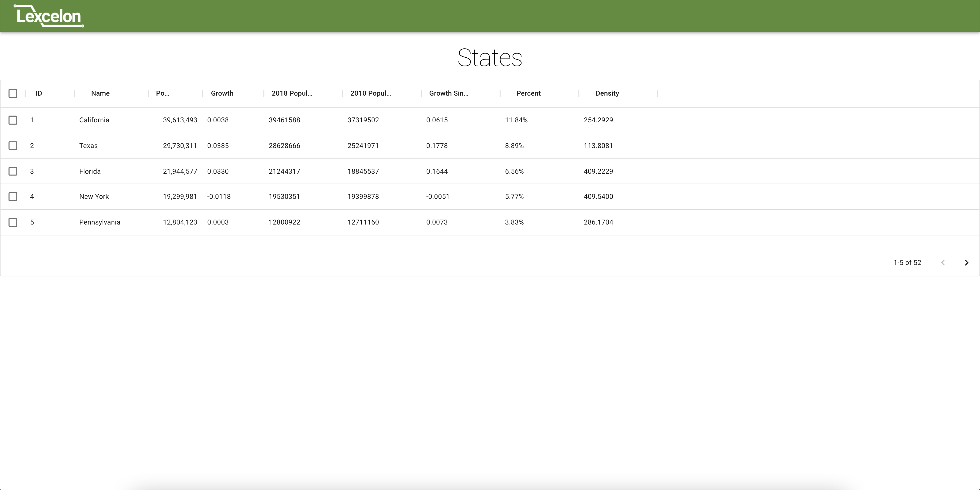
Task: Select the Texas row checkbox
Action: 13,146
